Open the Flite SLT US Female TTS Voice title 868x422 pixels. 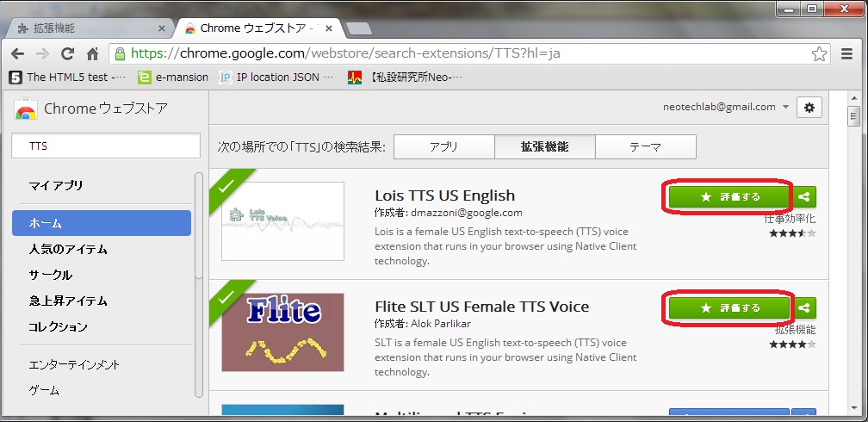(x=481, y=307)
